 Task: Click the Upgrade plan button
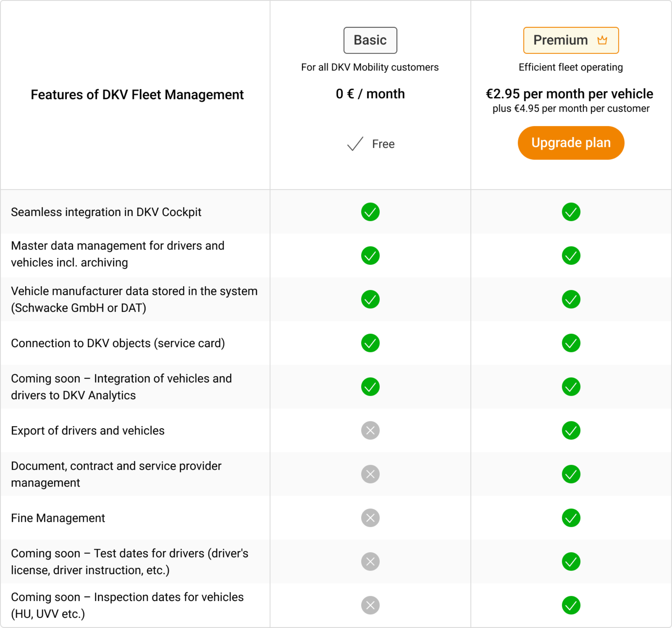point(571,143)
